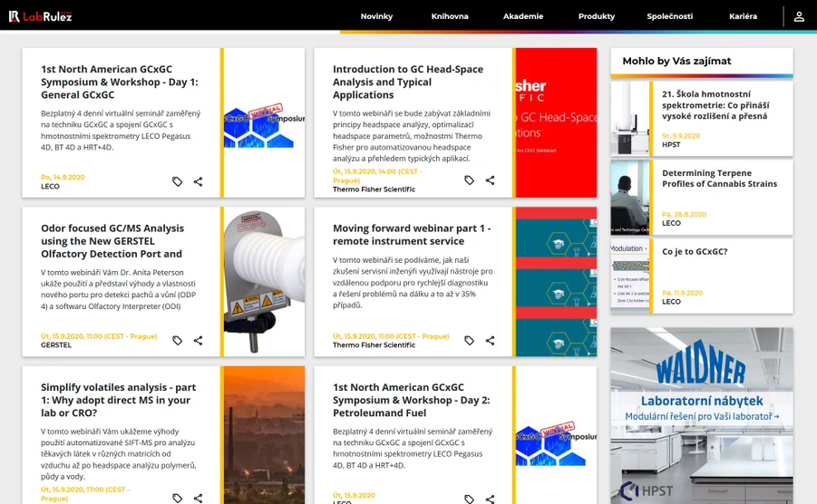This screenshot has height=504, width=817.
Task: Select Kariéra in the top navigation
Action: pyautogui.click(x=743, y=16)
